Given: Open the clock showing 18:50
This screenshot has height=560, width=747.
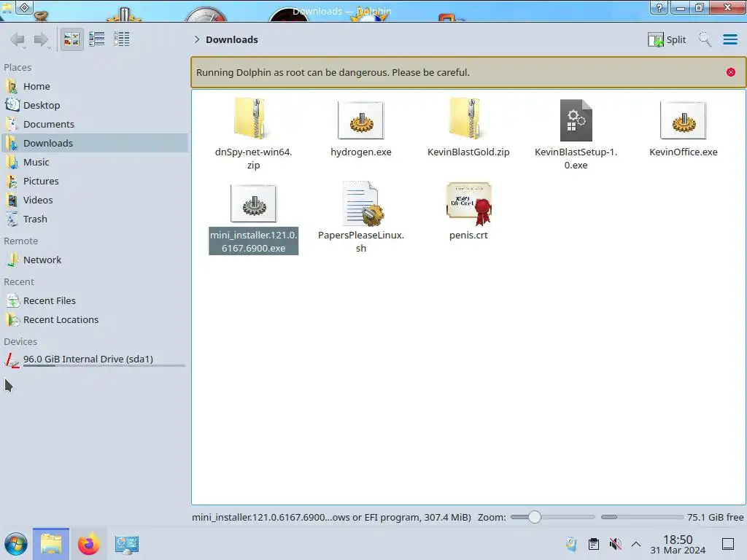Looking at the screenshot, I should pos(678,545).
